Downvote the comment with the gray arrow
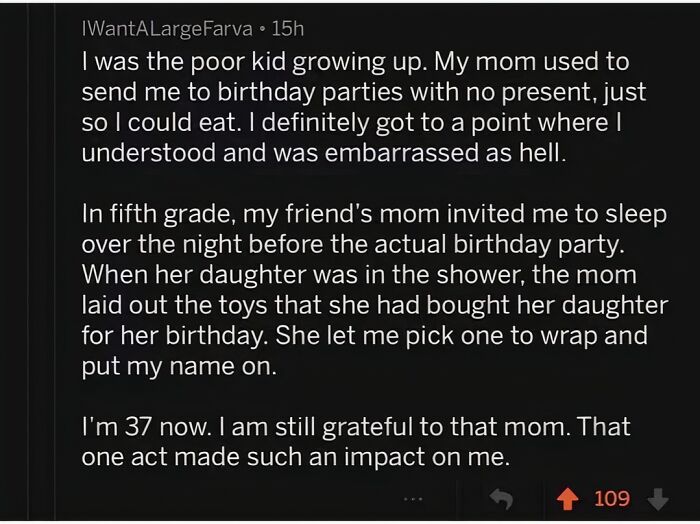 click(x=656, y=498)
